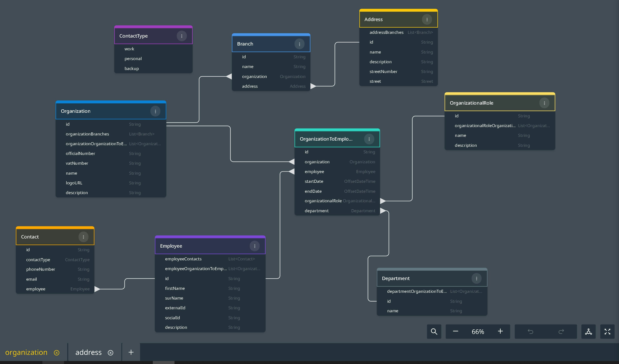Add a new diagram tab with the plus
Viewport: 619px width, 364px height.
click(x=131, y=352)
